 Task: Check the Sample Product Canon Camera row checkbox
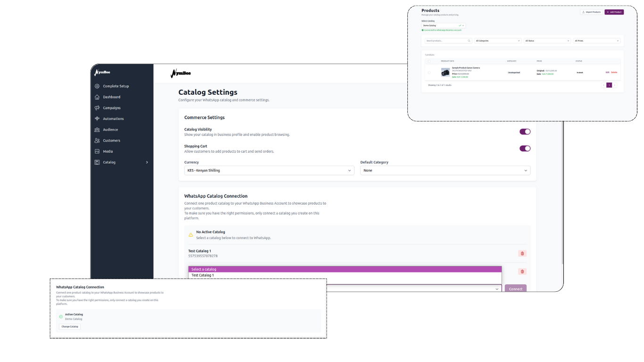coord(429,72)
